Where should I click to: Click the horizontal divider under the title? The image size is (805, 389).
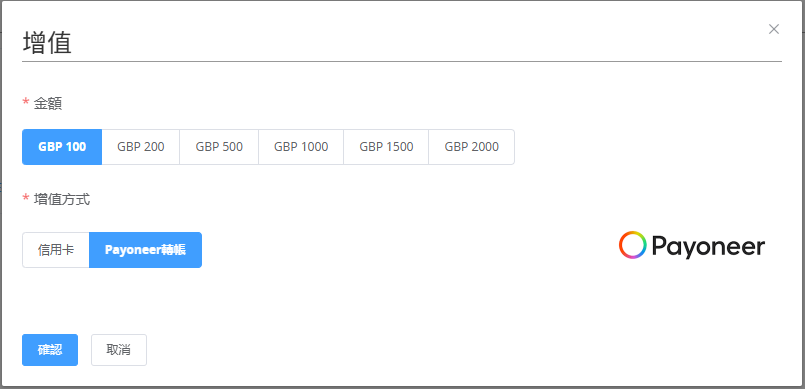(402, 62)
